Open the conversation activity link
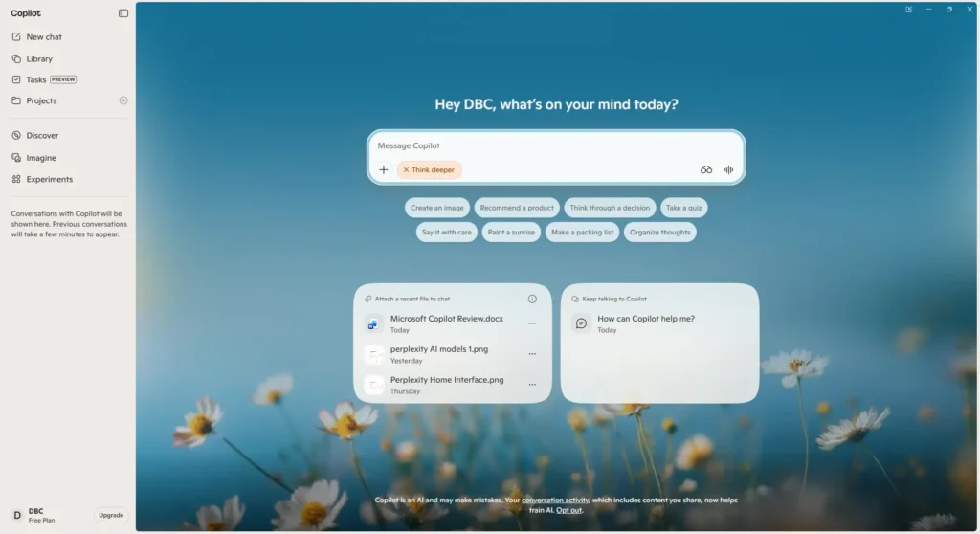The image size is (980, 534). (555, 501)
